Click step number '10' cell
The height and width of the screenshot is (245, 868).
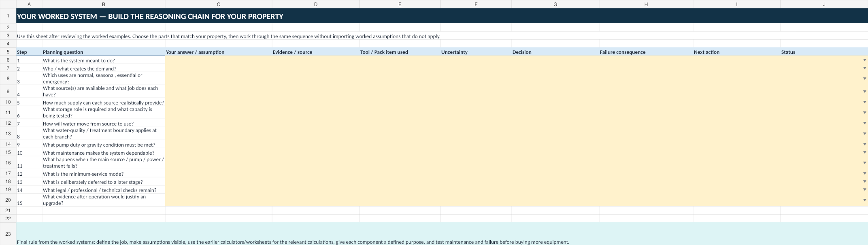coord(29,152)
